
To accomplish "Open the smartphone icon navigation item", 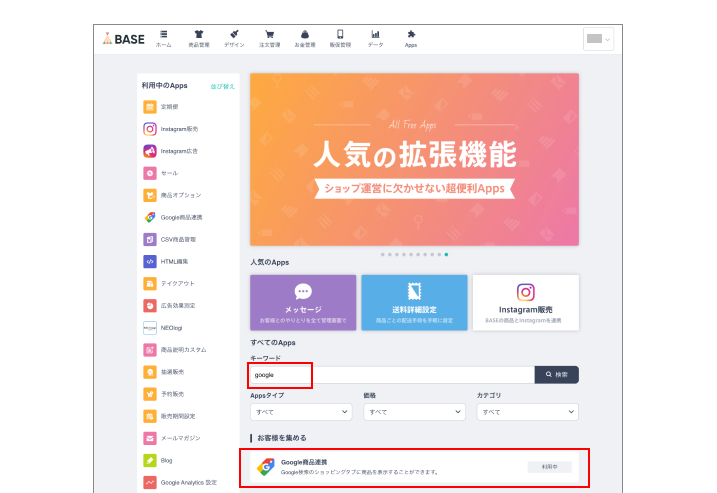I will coord(340,39).
